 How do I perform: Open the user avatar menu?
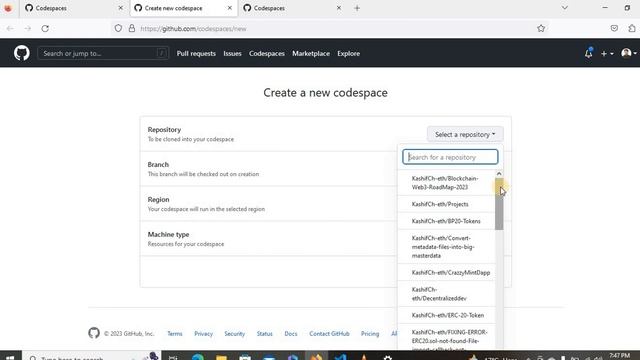pos(628,53)
